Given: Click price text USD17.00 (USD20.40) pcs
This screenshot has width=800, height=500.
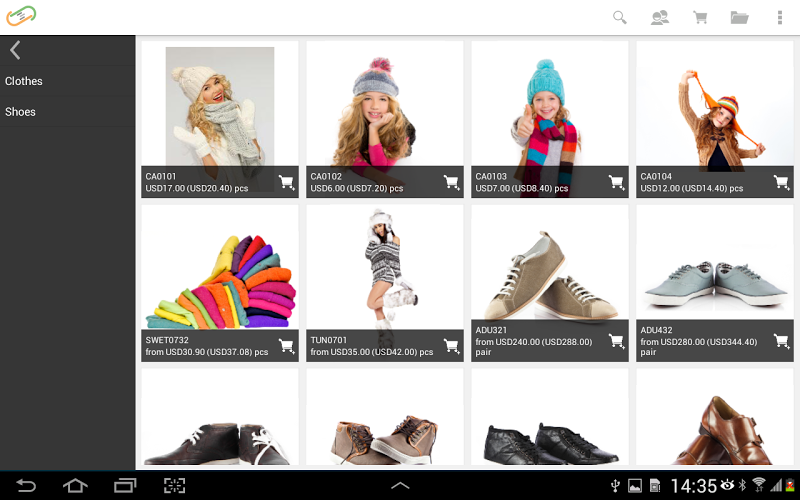Looking at the screenshot, I should click(x=196, y=188).
